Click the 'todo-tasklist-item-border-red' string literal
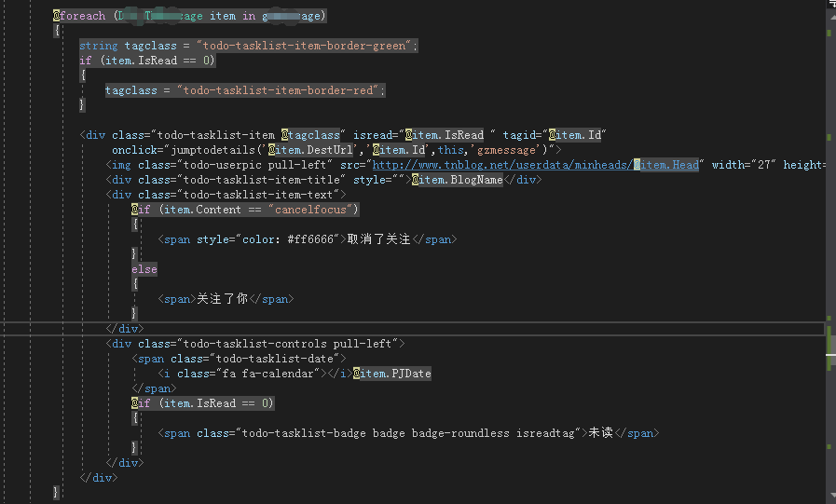 pyautogui.click(x=278, y=90)
